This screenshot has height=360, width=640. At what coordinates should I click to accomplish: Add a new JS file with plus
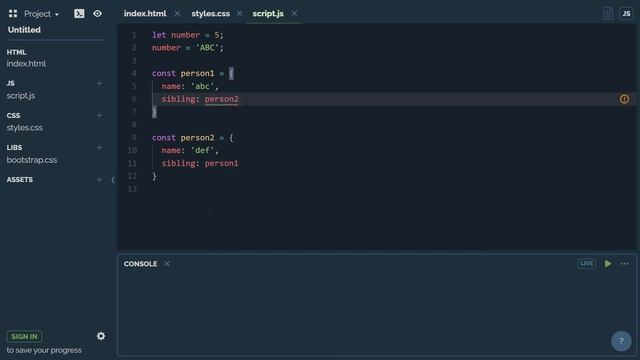99,83
